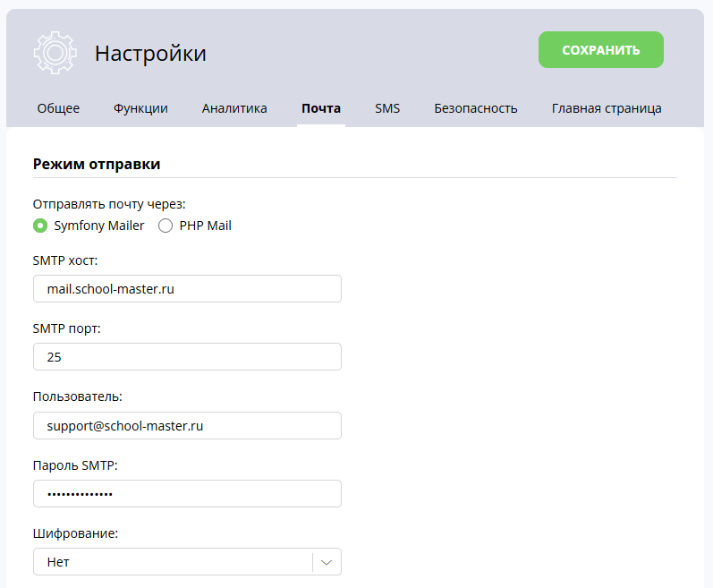Choose the PHP Mail radio option
Screen dimensions: 713x588
(x=166, y=226)
